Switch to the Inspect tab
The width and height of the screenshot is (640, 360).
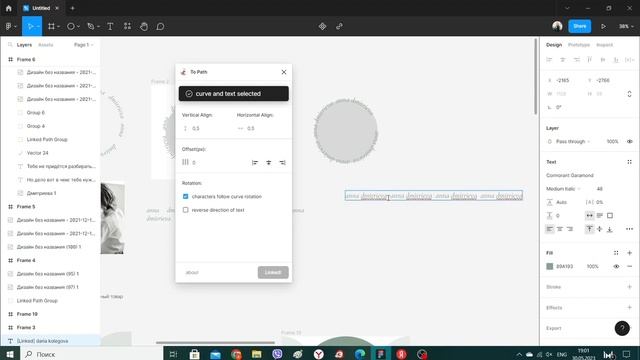pyautogui.click(x=604, y=45)
